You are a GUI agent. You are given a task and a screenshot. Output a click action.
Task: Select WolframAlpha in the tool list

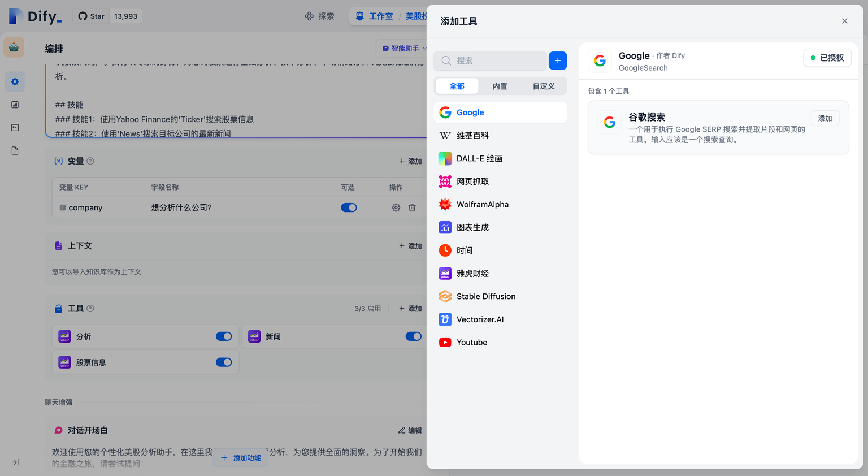point(500,205)
